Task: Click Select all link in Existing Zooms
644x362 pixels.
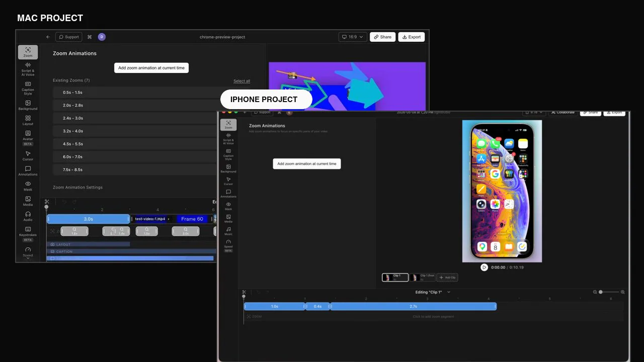Action: [242, 81]
